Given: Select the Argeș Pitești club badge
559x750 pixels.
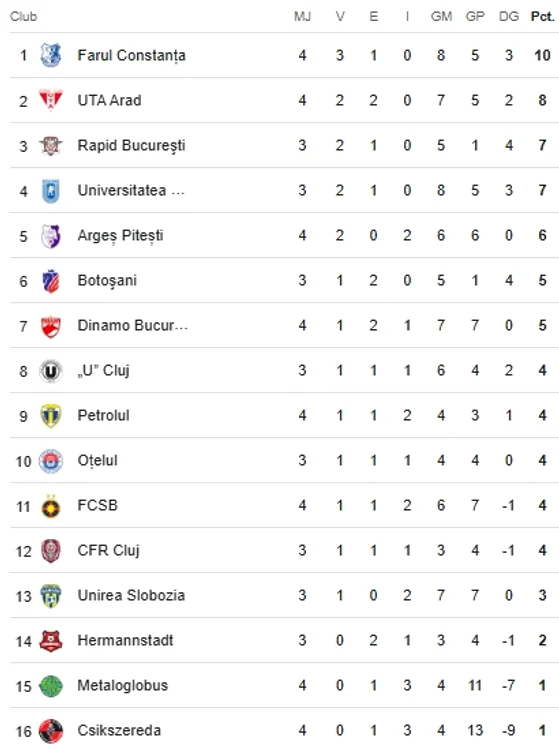Looking at the screenshot, I should tap(51, 236).
